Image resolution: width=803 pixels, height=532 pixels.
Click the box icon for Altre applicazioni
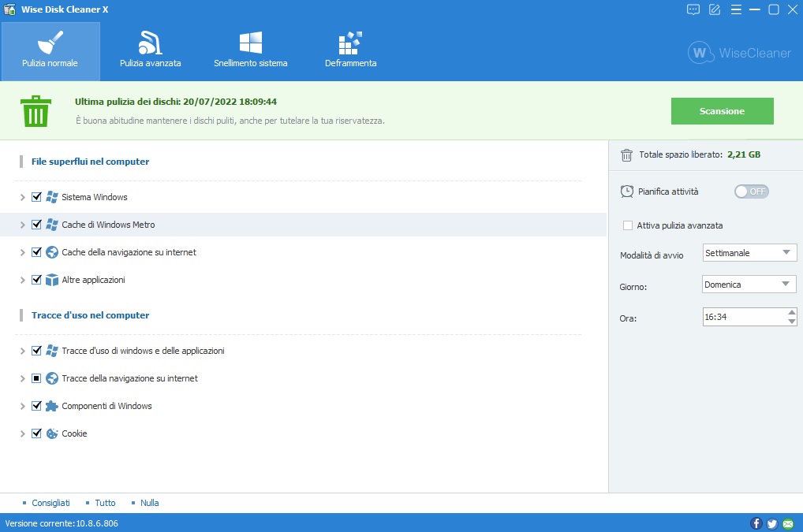click(x=52, y=280)
